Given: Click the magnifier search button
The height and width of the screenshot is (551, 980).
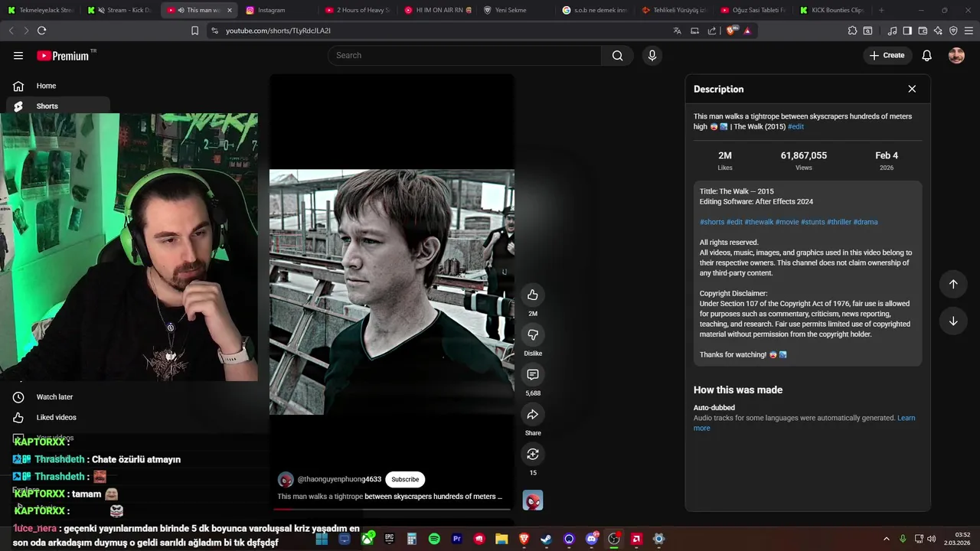Looking at the screenshot, I should coord(617,55).
